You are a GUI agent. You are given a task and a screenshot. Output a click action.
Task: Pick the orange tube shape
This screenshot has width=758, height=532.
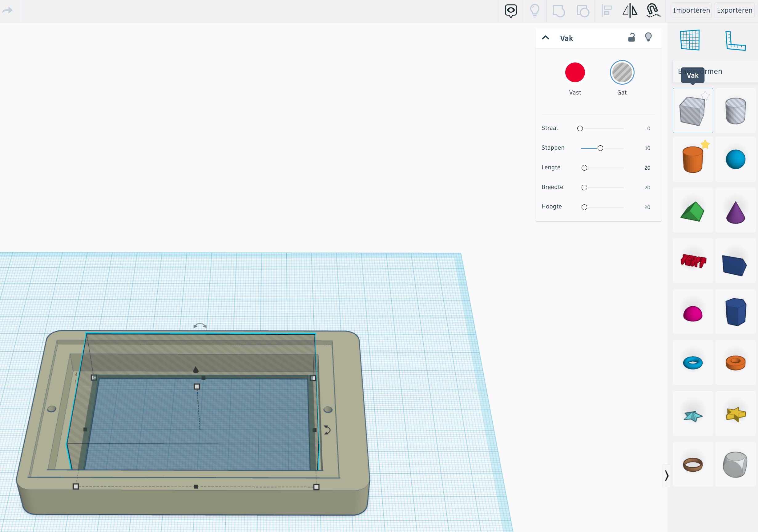pyautogui.click(x=735, y=363)
